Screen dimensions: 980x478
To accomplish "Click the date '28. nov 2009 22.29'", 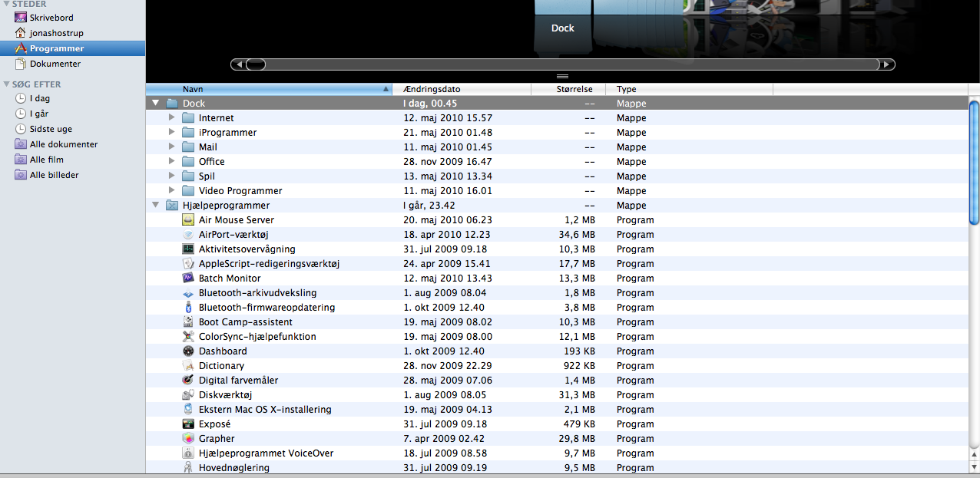I will (448, 366).
